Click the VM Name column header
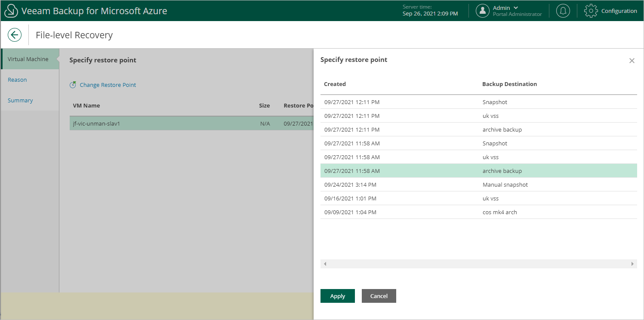The image size is (644, 320). [x=86, y=105]
